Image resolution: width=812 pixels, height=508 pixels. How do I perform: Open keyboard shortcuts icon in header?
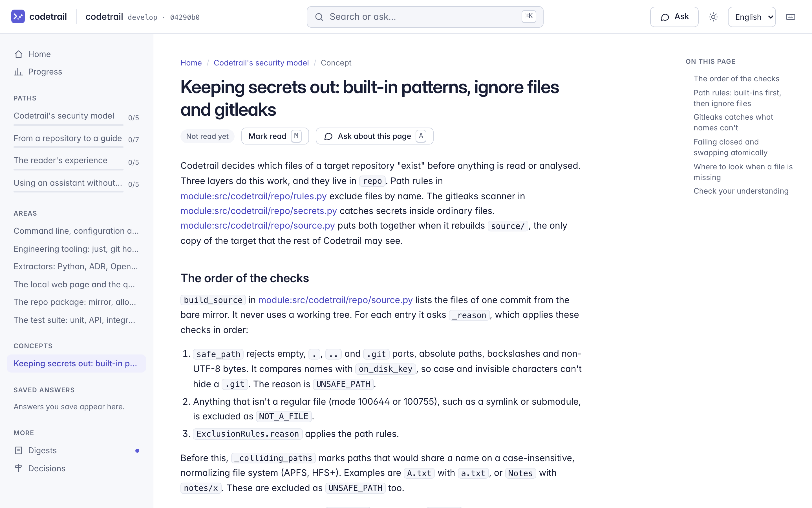(x=791, y=17)
